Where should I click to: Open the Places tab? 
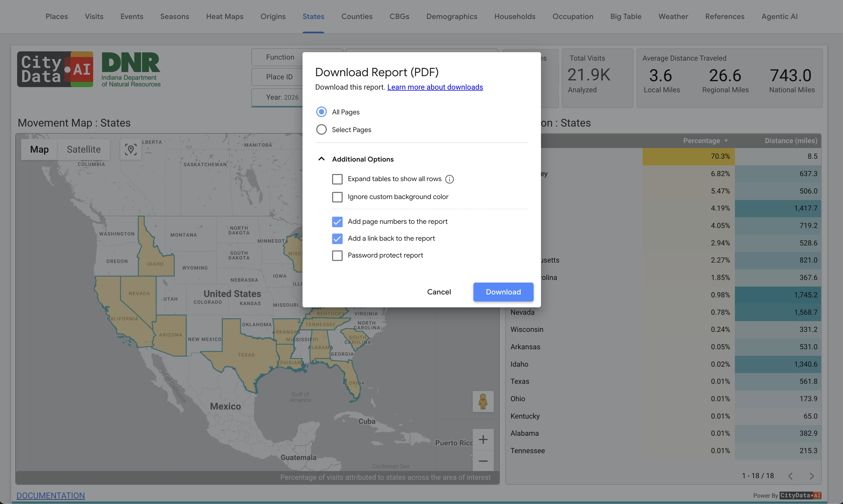tap(57, 16)
